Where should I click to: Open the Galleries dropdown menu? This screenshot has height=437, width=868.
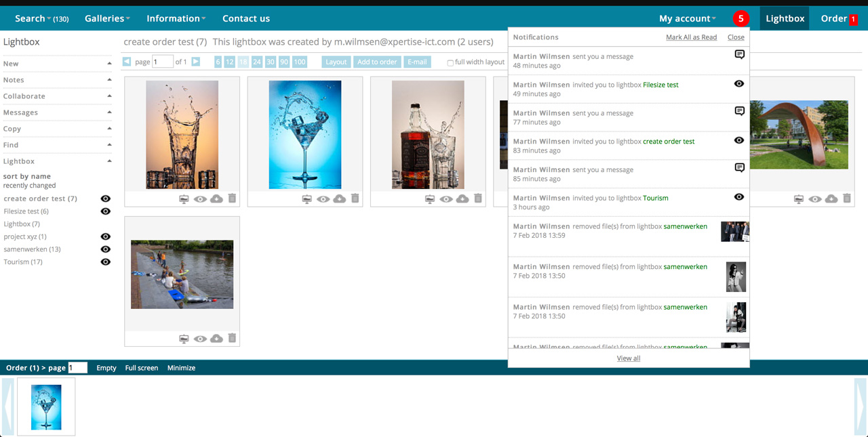click(x=107, y=18)
